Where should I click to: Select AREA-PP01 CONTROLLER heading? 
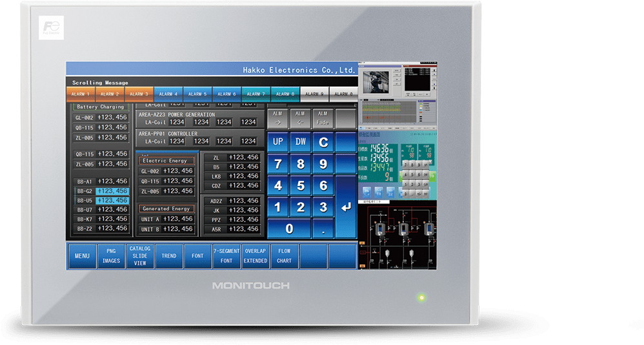(168, 134)
